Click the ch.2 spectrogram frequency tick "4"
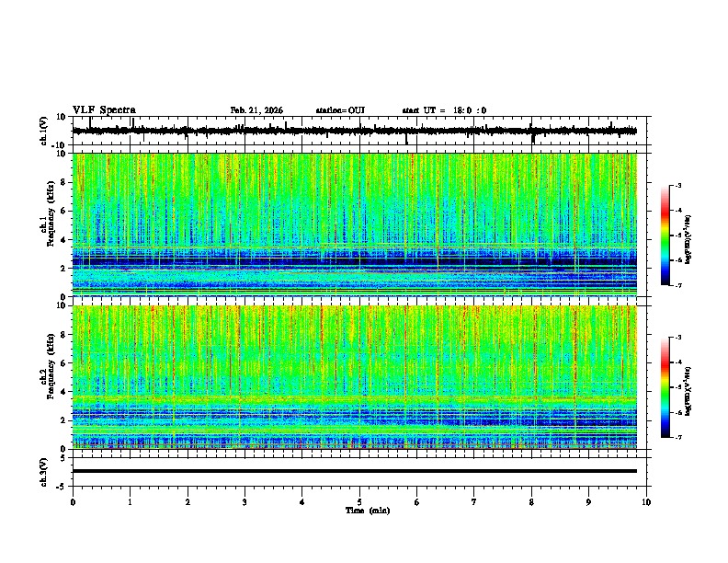This screenshot has height=563, width=728. click(x=64, y=392)
